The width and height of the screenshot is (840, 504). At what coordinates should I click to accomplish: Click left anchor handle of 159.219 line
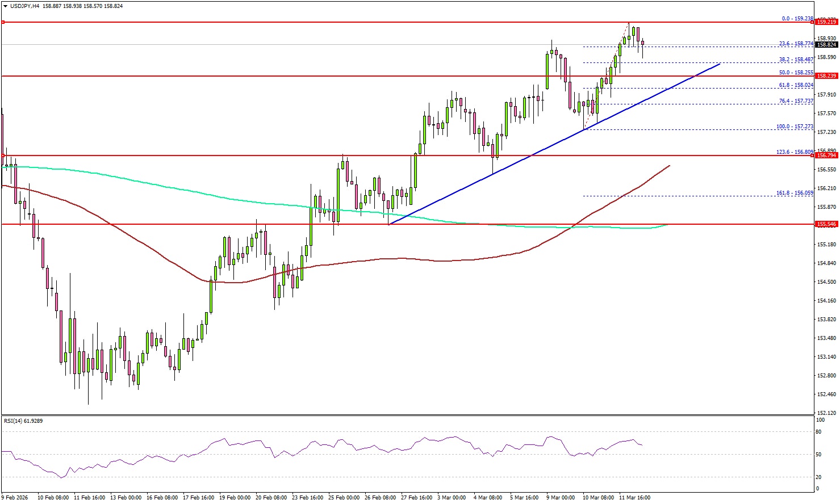coord(3,22)
